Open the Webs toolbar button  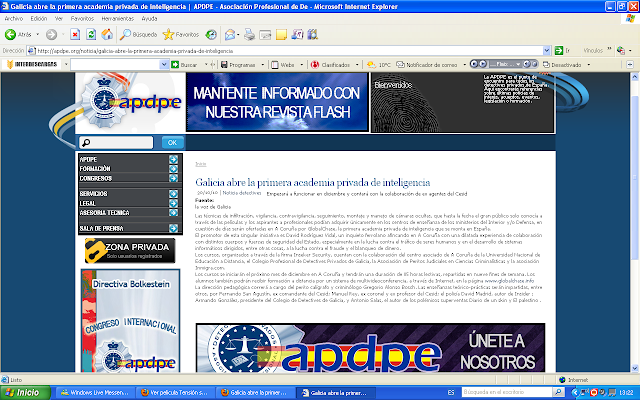(283, 64)
